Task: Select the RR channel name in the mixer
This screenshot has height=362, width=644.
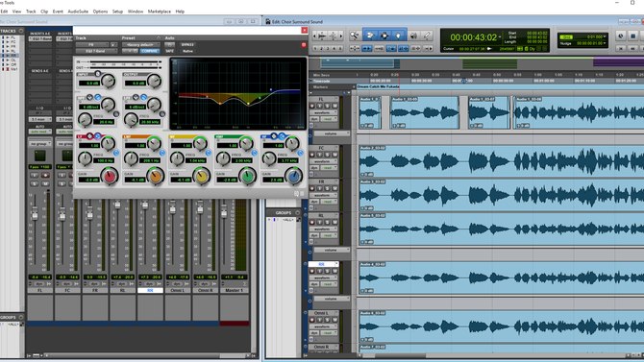Action: [150, 290]
